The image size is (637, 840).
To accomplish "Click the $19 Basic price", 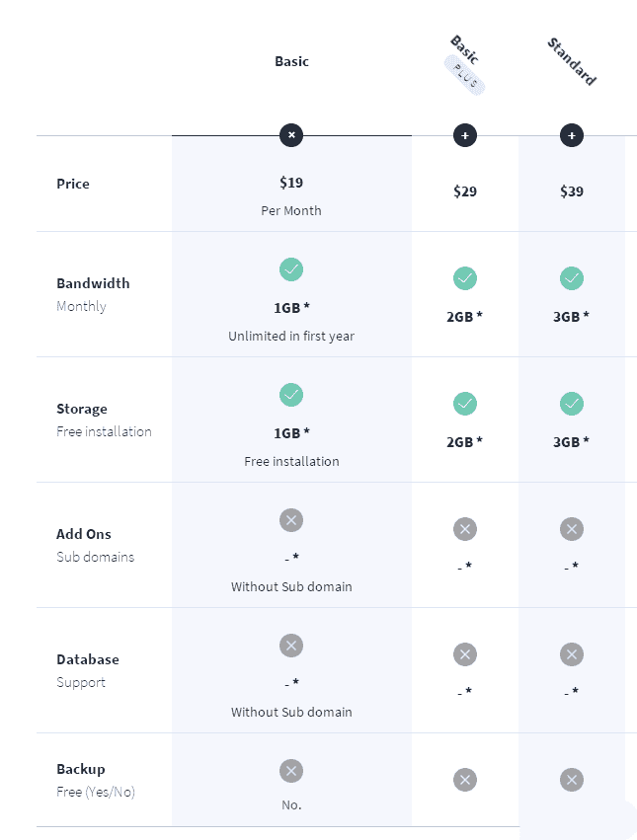I will click(291, 182).
